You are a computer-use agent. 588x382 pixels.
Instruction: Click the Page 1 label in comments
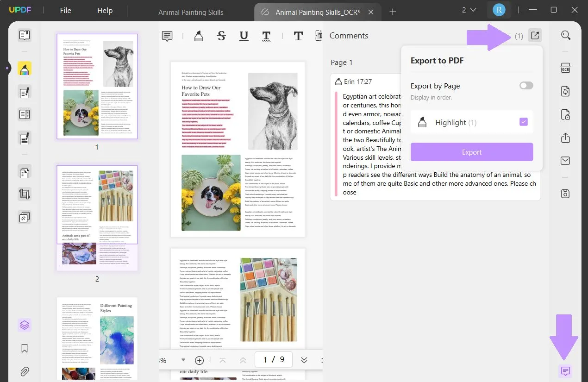(342, 62)
